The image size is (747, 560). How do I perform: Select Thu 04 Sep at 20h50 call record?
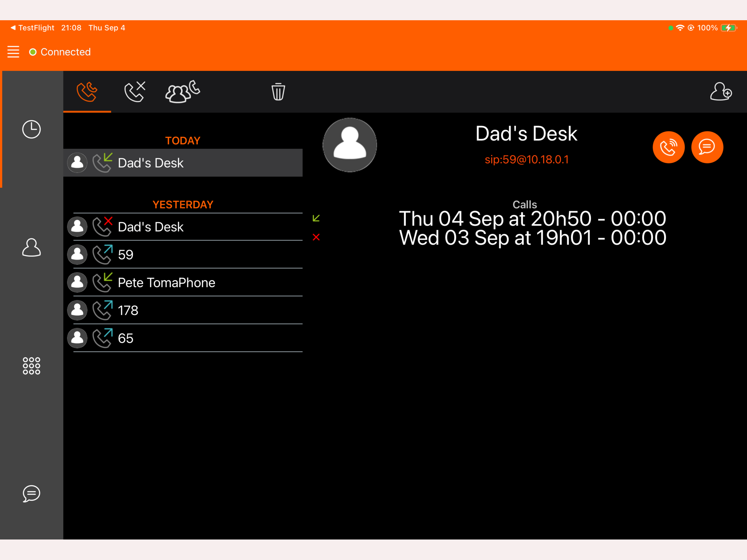(532, 218)
